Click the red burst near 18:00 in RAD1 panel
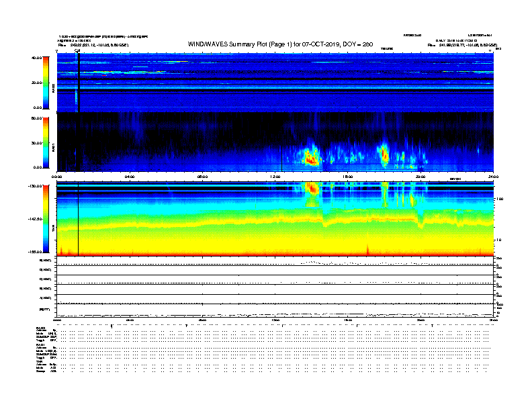 (x=385, y=154)
